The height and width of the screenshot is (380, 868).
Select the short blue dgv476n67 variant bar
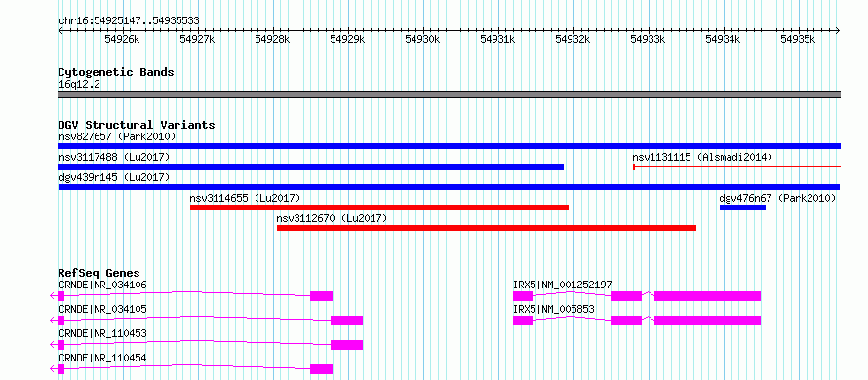point(742,208)
